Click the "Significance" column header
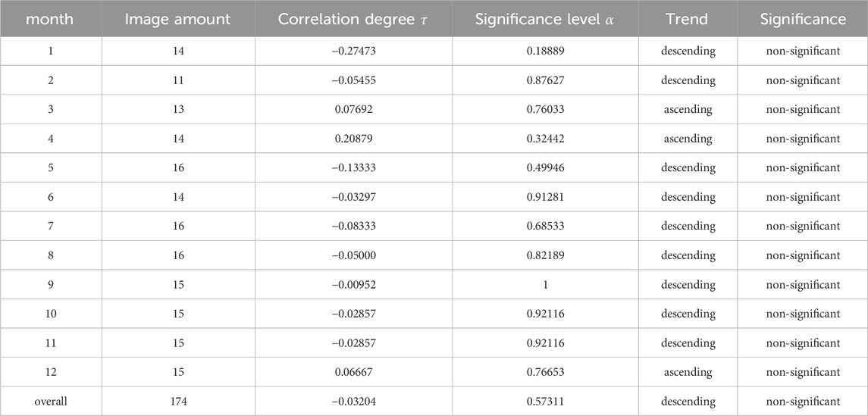Viewport: 868px width, 416px height. point(803,20)
